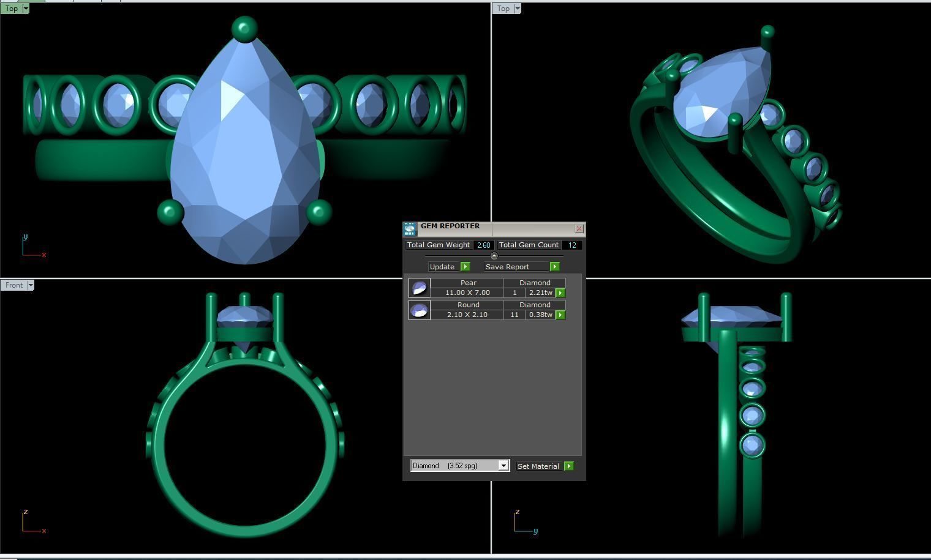Click the top-right Top viewport label

503,9
